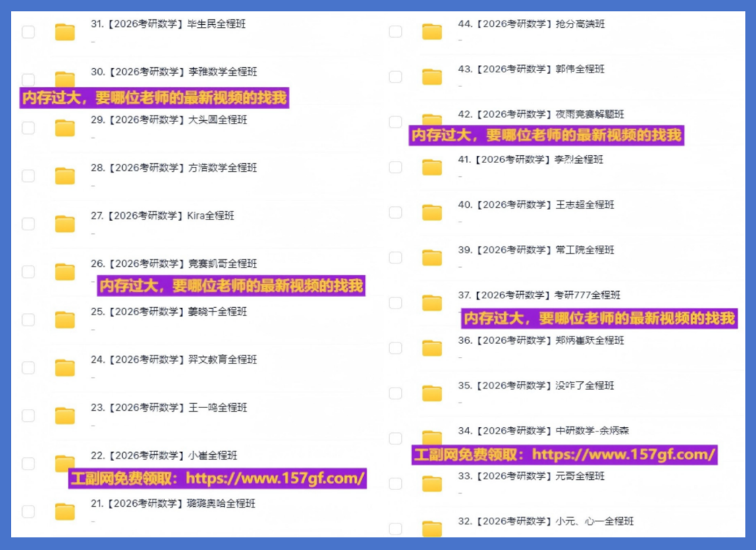Click the folder icon beside 40 王志超全程班

pos(432,212)
